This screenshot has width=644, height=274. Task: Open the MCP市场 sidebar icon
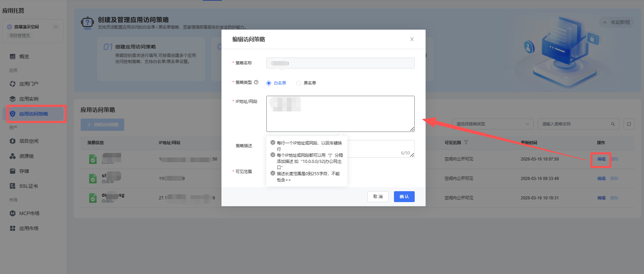13,213
